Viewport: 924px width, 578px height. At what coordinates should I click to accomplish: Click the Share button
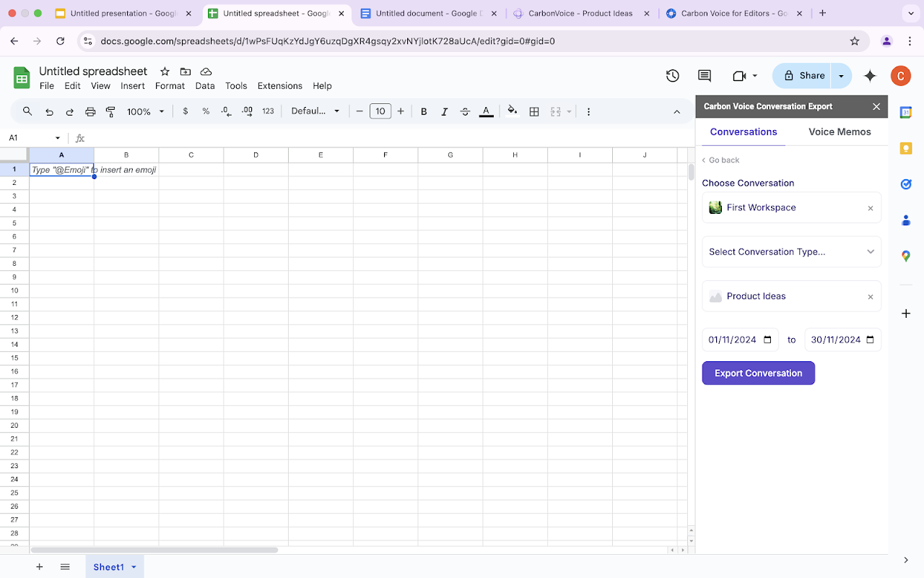803,76
